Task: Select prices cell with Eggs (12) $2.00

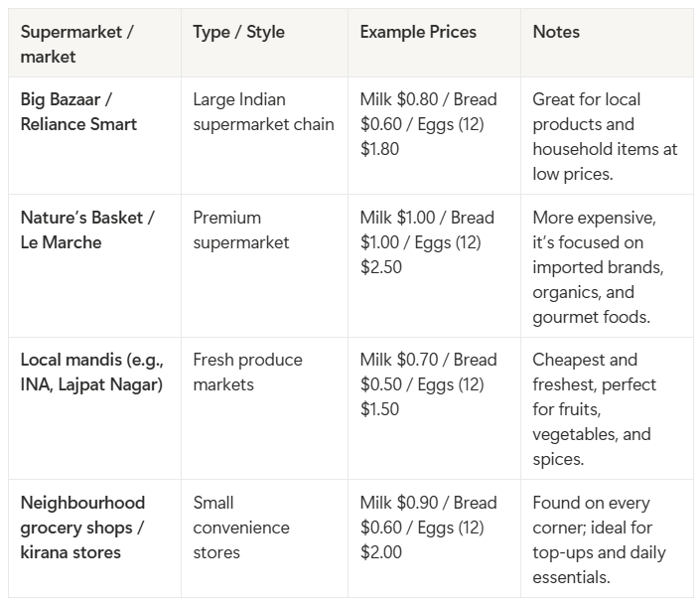Action: (x=428, y=528)
